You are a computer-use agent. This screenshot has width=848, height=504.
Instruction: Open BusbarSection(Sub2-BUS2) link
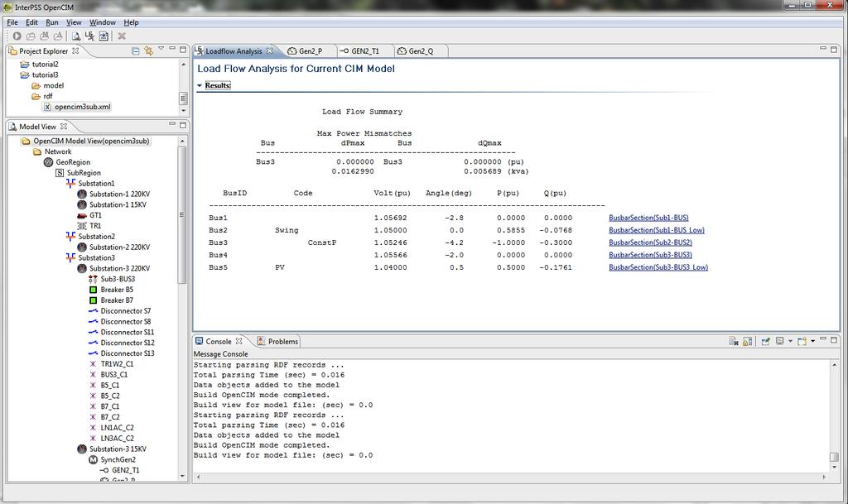(x=651, y=242)
